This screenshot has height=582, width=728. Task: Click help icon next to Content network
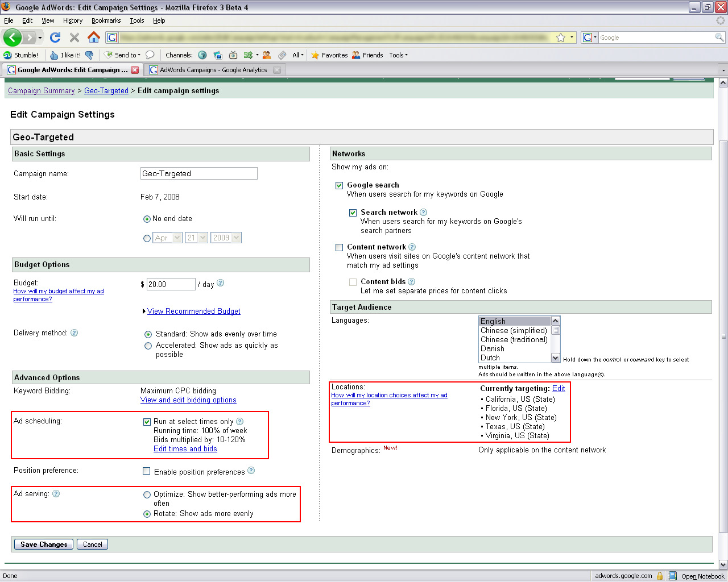click(x=412, y=247)
